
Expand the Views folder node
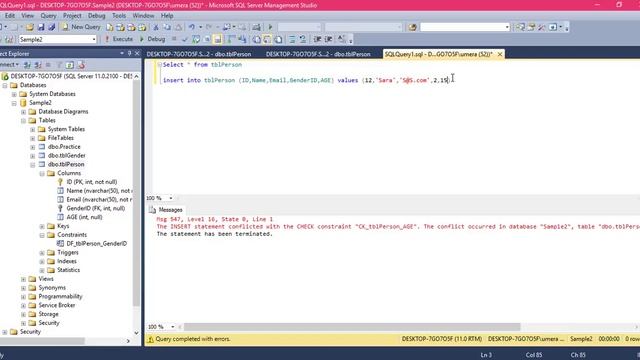click(24, 279)
